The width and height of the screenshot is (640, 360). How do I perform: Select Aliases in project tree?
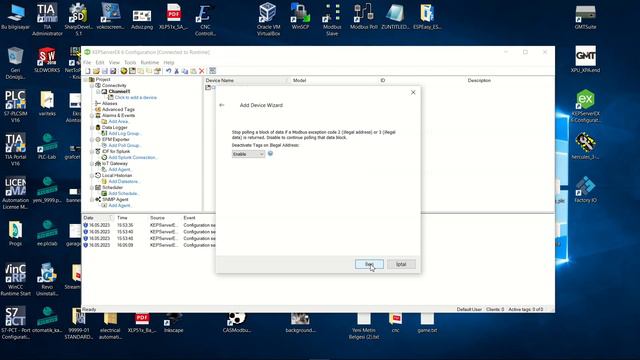[x=109, y=104]
